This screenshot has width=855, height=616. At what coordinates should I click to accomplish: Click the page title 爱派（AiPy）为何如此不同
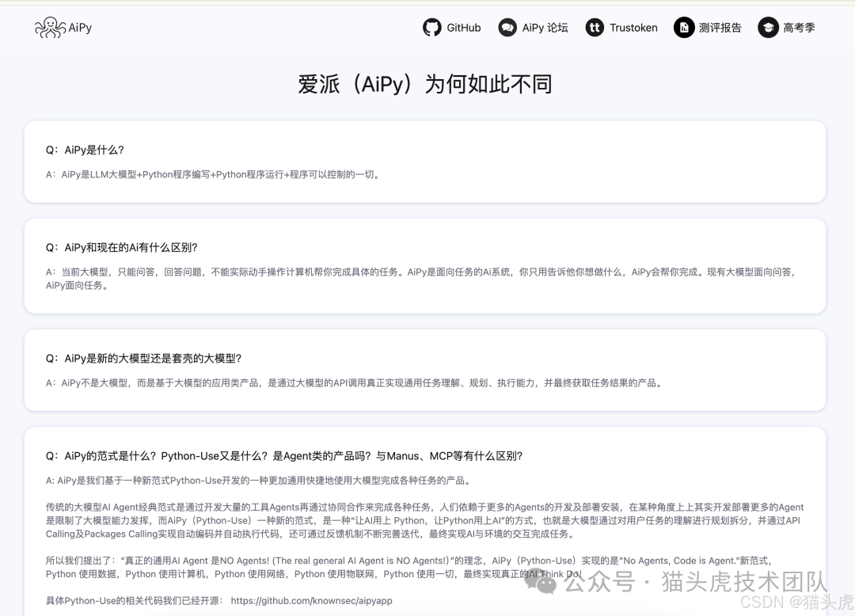[427, 83]
